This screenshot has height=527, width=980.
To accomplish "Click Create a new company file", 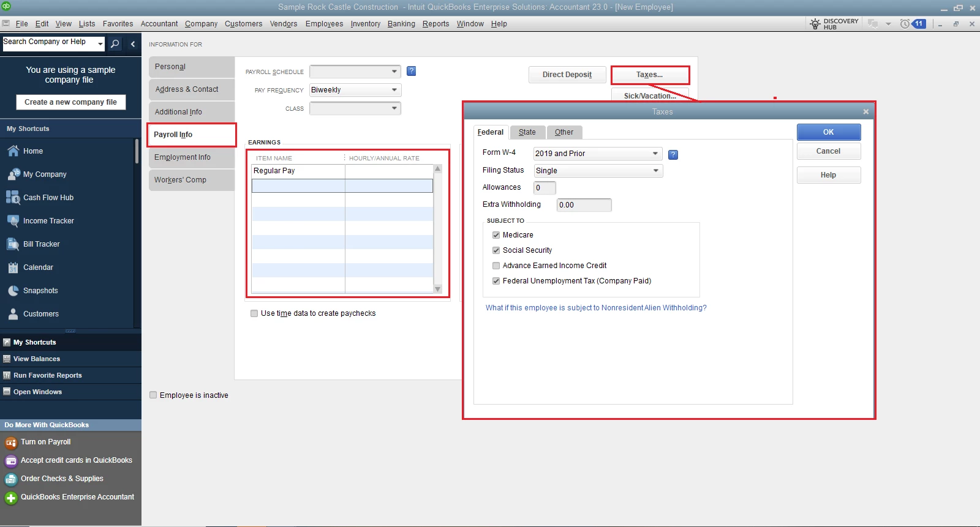I will click(x=70, y=102).
